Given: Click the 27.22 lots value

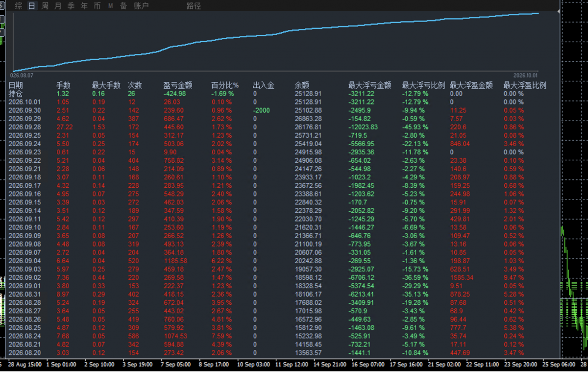Looking at the screenshot, I should [65, 127].
